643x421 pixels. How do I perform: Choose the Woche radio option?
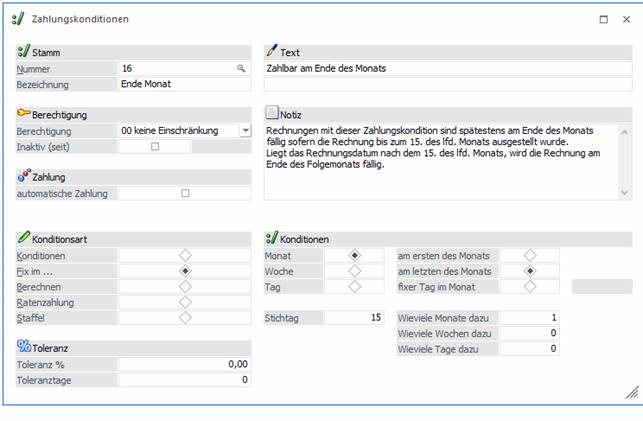pos(354,271)
